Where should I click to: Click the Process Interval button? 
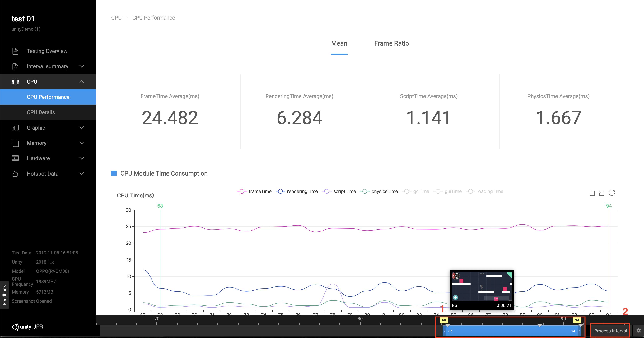click(x=610, y=331)
